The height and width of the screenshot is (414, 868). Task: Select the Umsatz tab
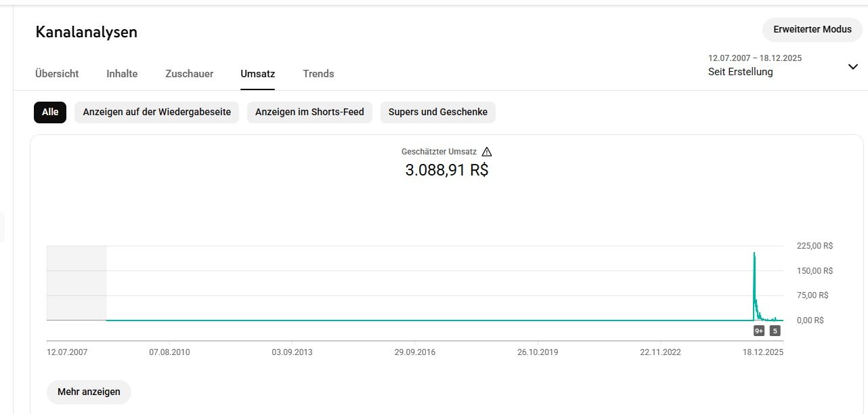click(257, 74)
